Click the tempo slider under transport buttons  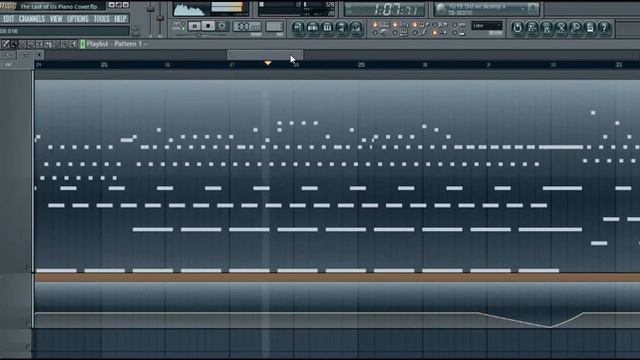pos(199,35)
